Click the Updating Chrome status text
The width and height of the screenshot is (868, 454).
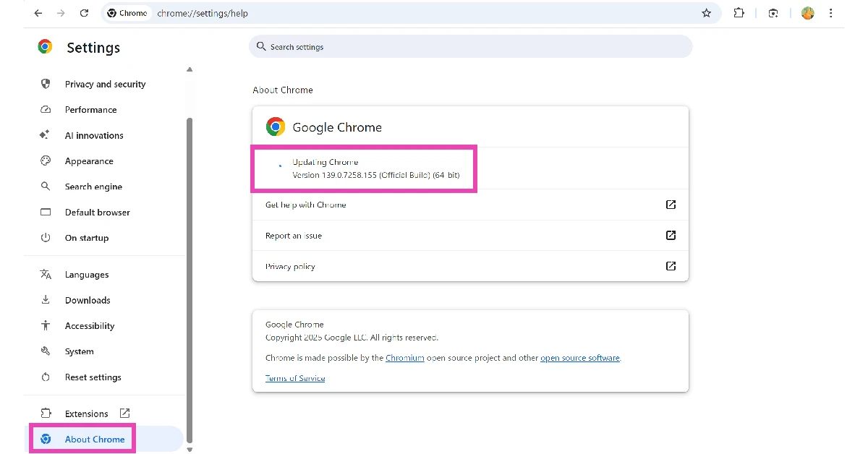[x=325, y=162]
